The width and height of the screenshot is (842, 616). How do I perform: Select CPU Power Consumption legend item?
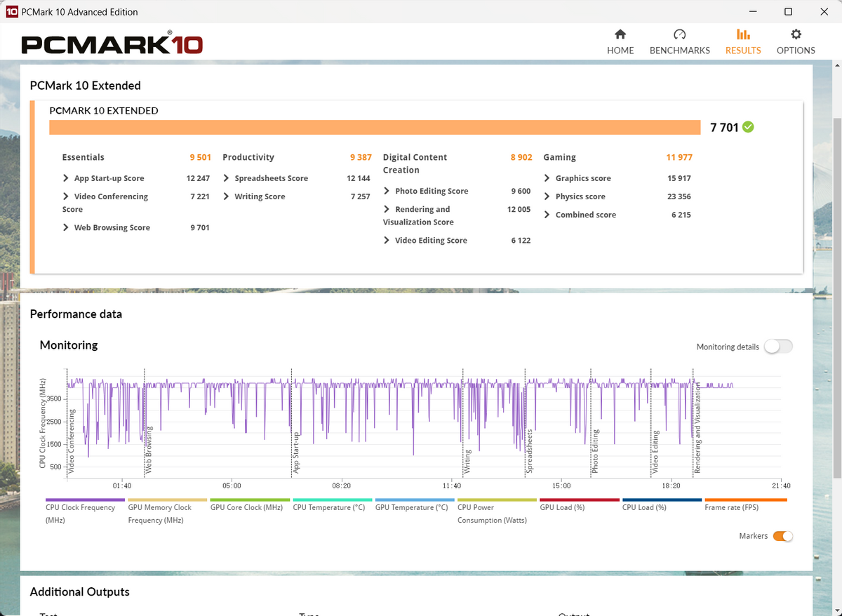(497, 512)
